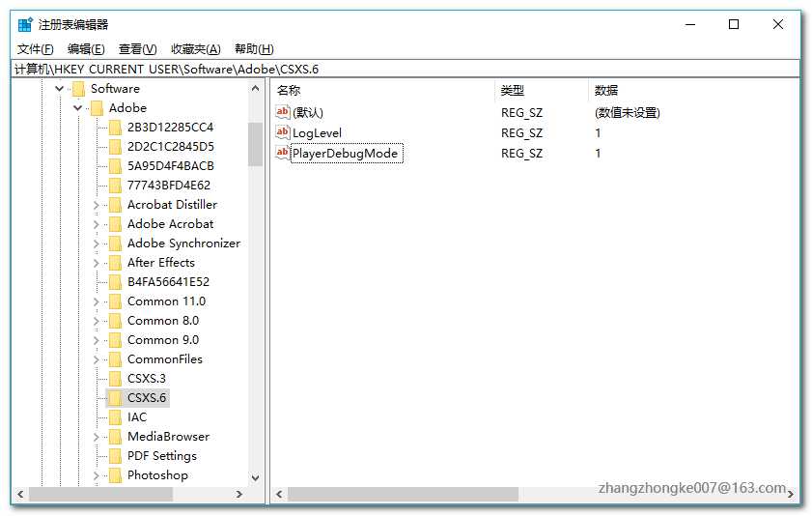Screen dimensions: 812x516
Task: Select the Software folder icon
Action: pyautogui.click(x=79, y=89)
